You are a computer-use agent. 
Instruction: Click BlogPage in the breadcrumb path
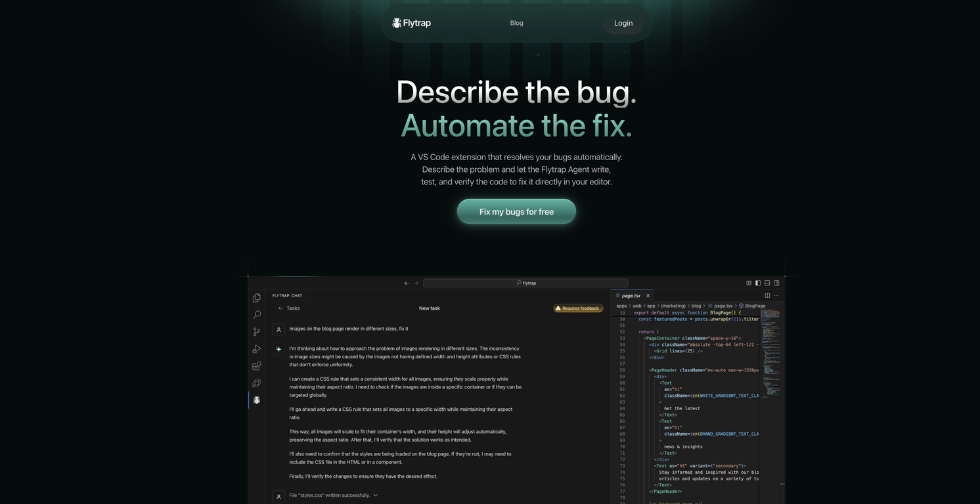point(755,306)
